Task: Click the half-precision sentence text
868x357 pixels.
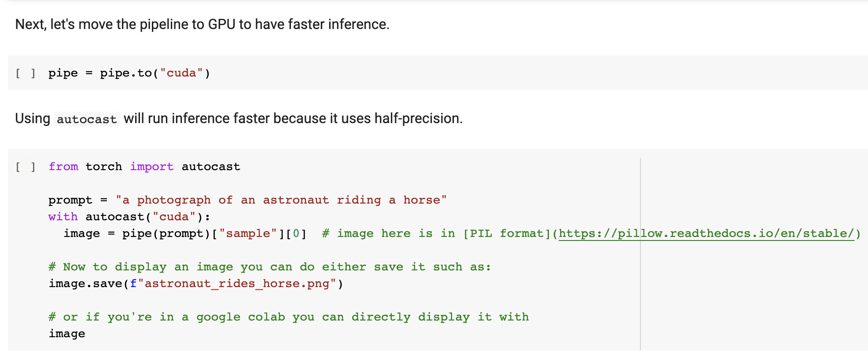Action: coord(293,118)
